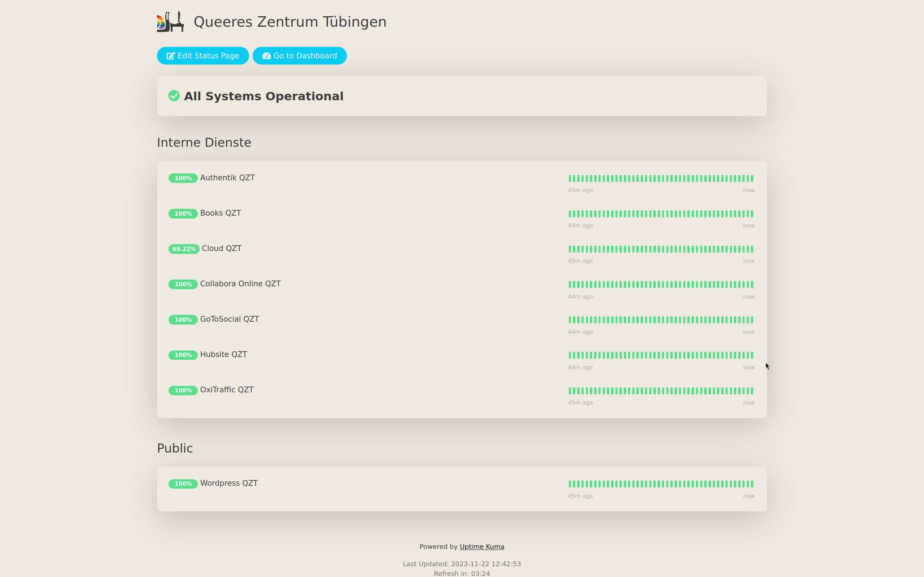Open Edit Status Page
The height and width of the screenshot is (577, 924).
[x=203, y=56]
